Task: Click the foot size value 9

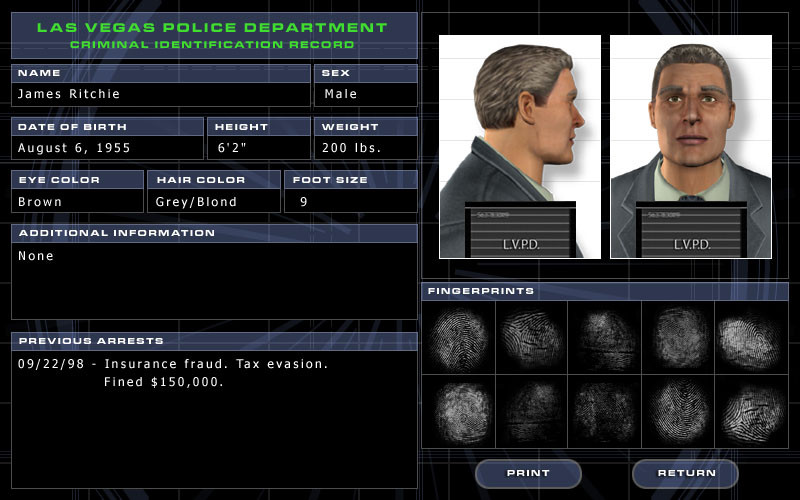Action: (304, 202)
